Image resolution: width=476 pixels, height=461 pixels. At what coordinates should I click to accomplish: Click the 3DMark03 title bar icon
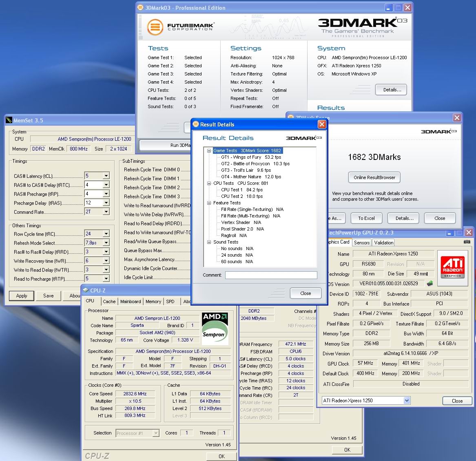(x=140, y=7)
